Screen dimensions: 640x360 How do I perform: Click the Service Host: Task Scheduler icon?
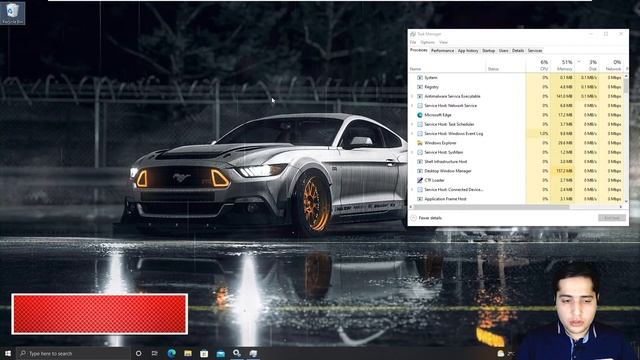(x=420, y=124)
